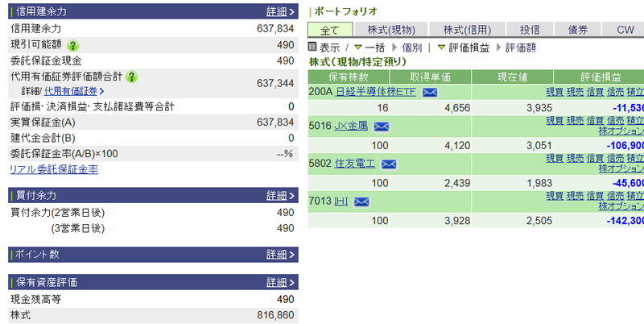Click 現買 for IHI

[x=555, y=196]
